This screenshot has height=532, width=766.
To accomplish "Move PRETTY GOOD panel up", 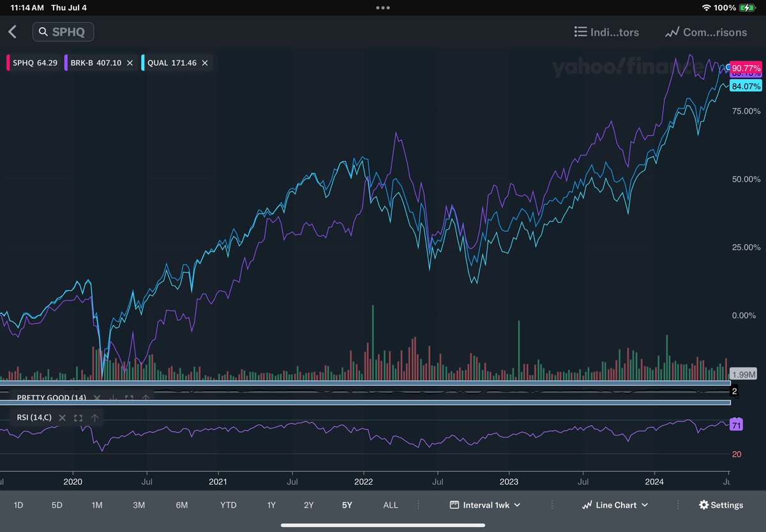I will [145, 398].
